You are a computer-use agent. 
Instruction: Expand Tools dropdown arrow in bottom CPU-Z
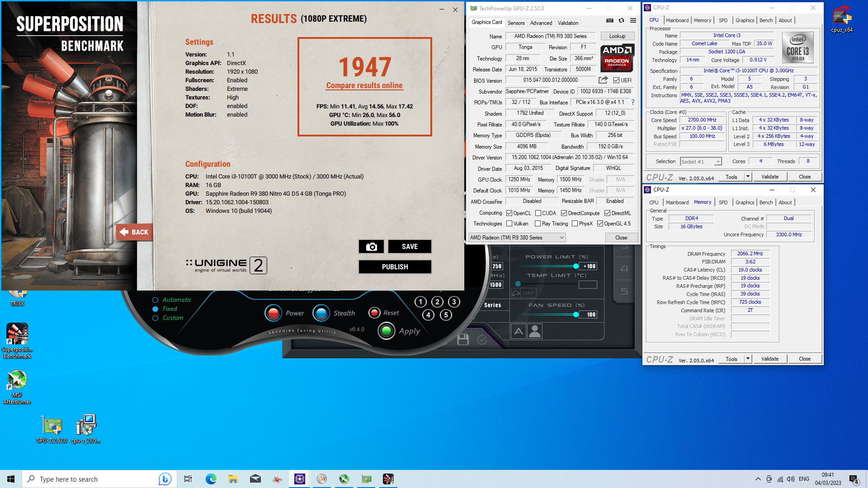tap(748, 359)
